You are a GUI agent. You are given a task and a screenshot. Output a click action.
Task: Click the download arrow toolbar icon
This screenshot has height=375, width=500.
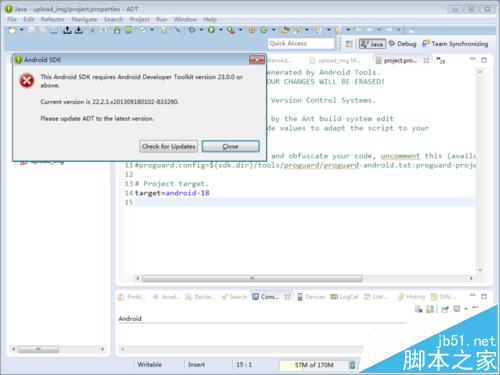pos(79,30)
